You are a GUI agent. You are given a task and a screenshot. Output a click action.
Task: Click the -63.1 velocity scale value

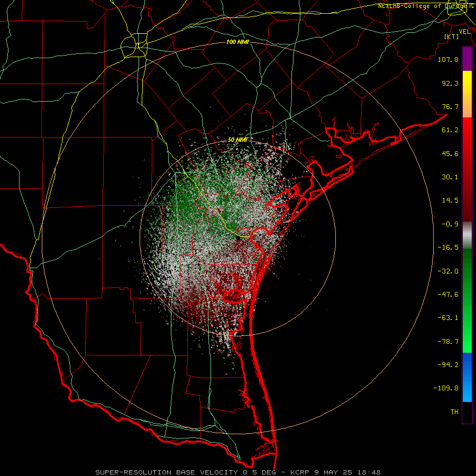pyautogui.click(x=448, y=318)
